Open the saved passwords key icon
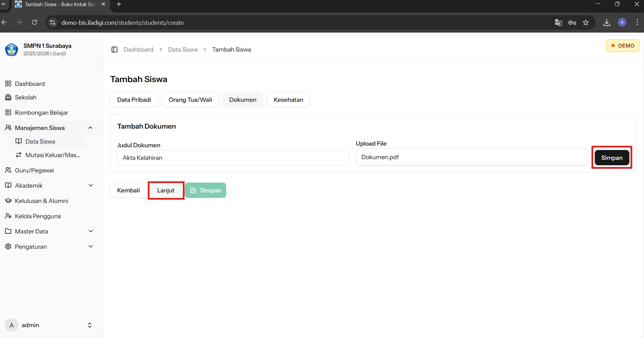644x338 pixels. [x=572, y=23]
